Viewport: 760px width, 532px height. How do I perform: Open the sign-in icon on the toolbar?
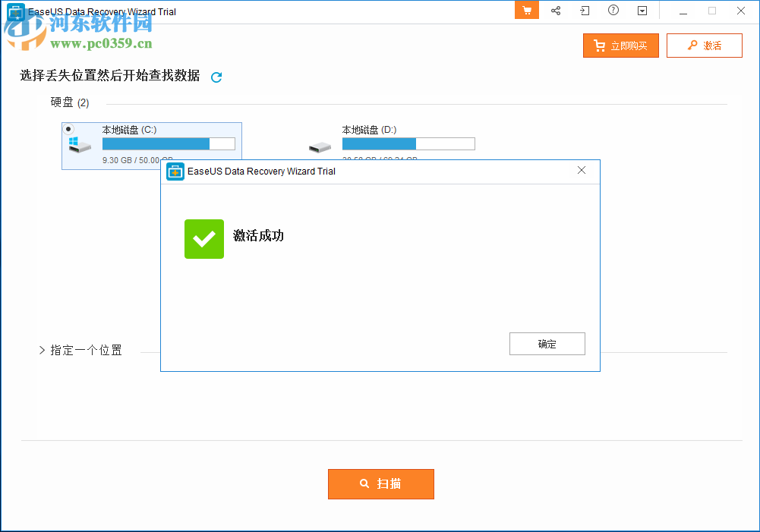[584, 11]
